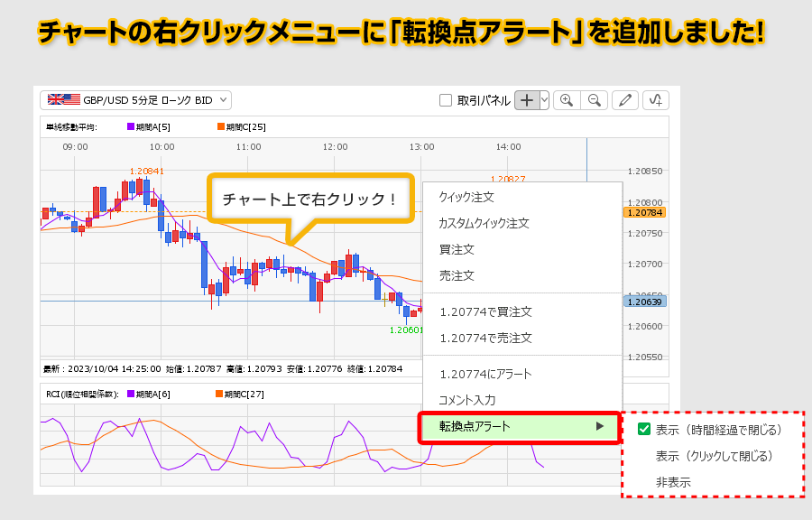Click the 12:00 time axis label
The height and width of the screenshot is (520, 812).
tap(335, 146)
